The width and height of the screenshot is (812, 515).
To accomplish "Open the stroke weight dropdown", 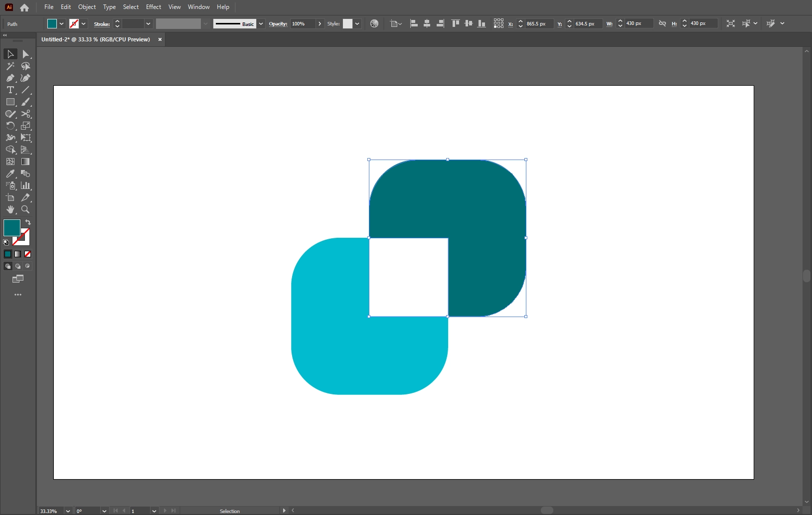I will [148, 23].
